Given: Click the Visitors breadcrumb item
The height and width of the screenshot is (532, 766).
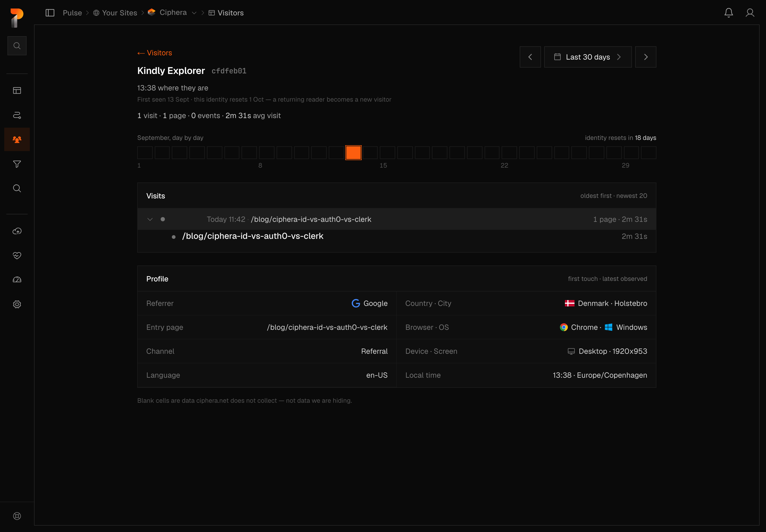Looking at the screenshot, I should 226,13.
